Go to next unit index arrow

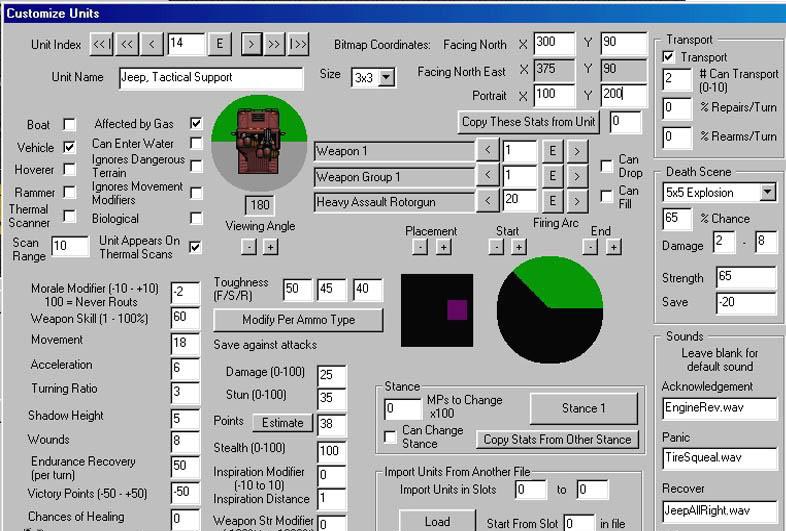[x=250, y=43]
